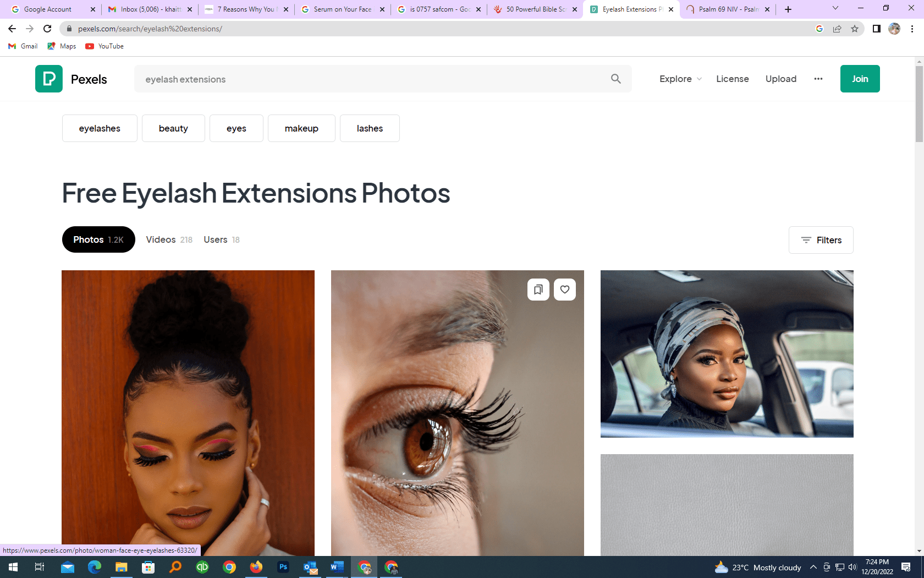Switch to the Videos tab

tap(169, 239)
